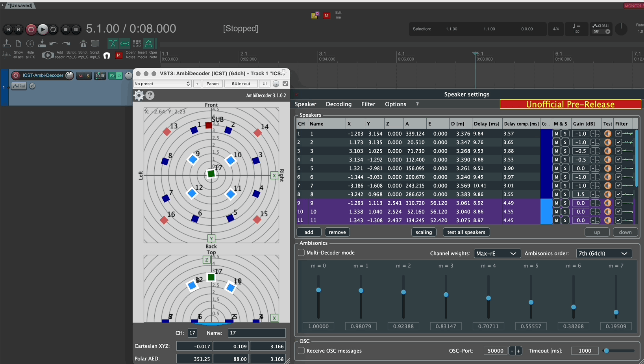The width and height of the screenshot is (644, 364).
Task: Click the test all speakers button
Action: (x=466, y=232)
